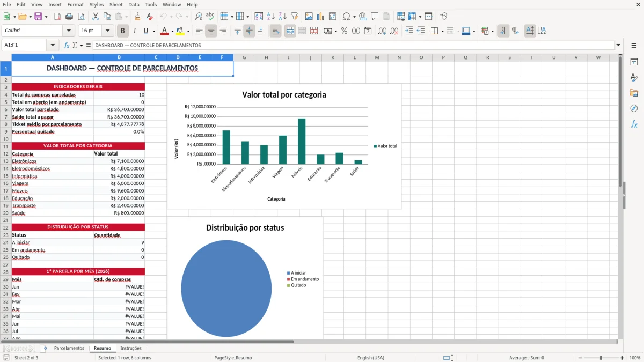Toggle Bold formatting
The width and height of the screenshot is (644, 362).
point(122,31)
